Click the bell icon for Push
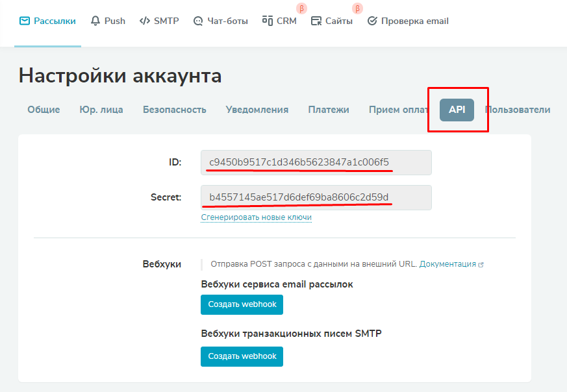The width and height of the screenshot is (567, 392). (x=96, y=21)
